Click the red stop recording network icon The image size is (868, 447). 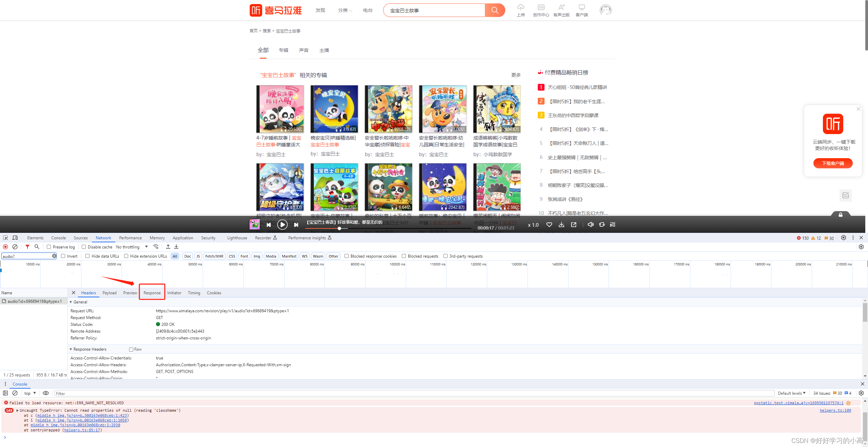(5, 247)
